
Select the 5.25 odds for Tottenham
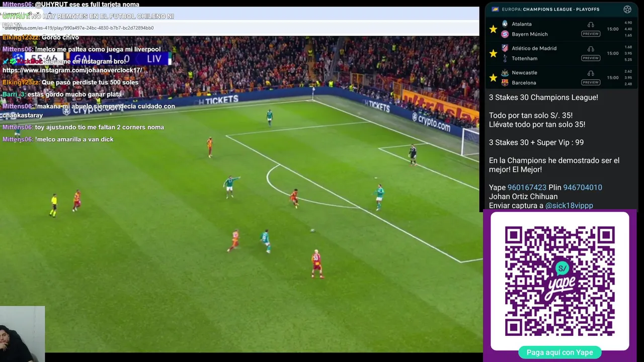628,59
